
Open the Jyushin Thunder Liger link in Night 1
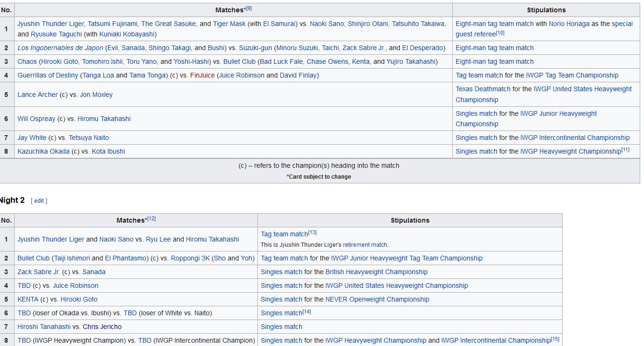pos(51,24)
